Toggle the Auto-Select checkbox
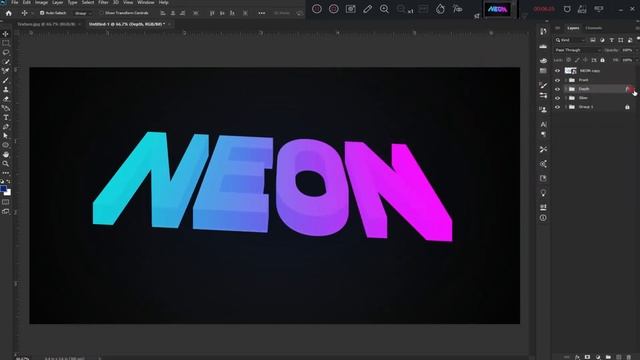The height and width of the screenshot is (360, 640). pos(42,13)
